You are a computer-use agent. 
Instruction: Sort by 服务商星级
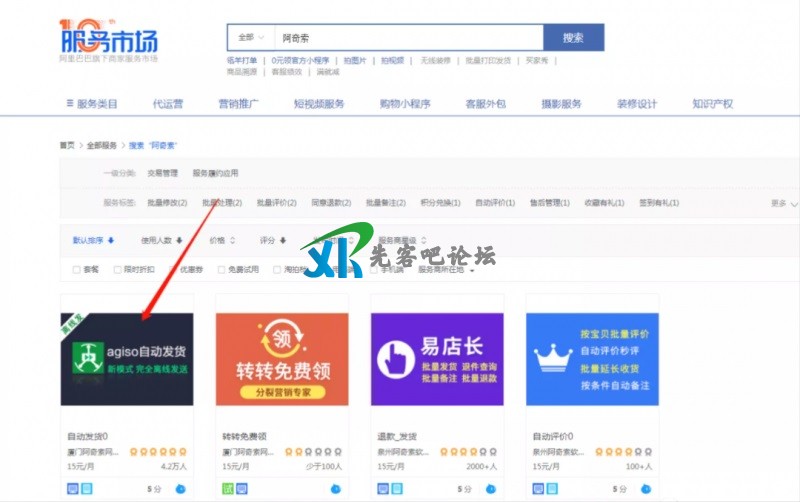[x=403, y=240]
